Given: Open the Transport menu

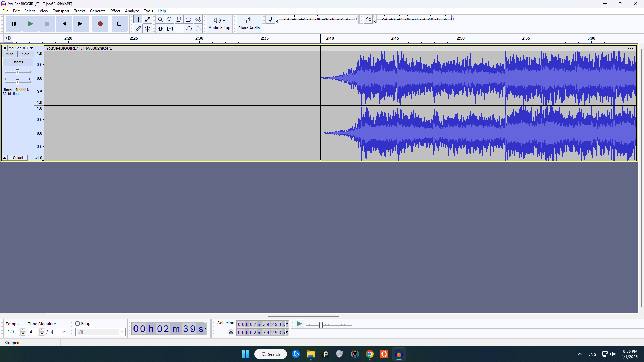Looking at the screenshot, I should pyautogui.click(x=61, y=11).
